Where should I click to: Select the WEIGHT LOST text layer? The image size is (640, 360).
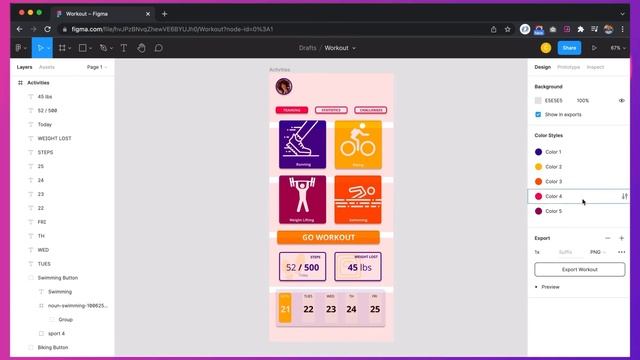(x=54, y=138)
